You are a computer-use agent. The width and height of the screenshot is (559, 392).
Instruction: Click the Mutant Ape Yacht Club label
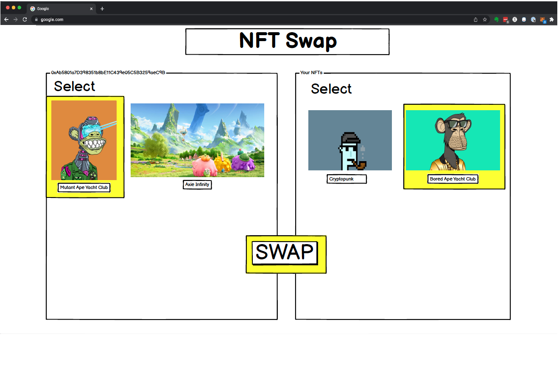(x=84, y=187)
